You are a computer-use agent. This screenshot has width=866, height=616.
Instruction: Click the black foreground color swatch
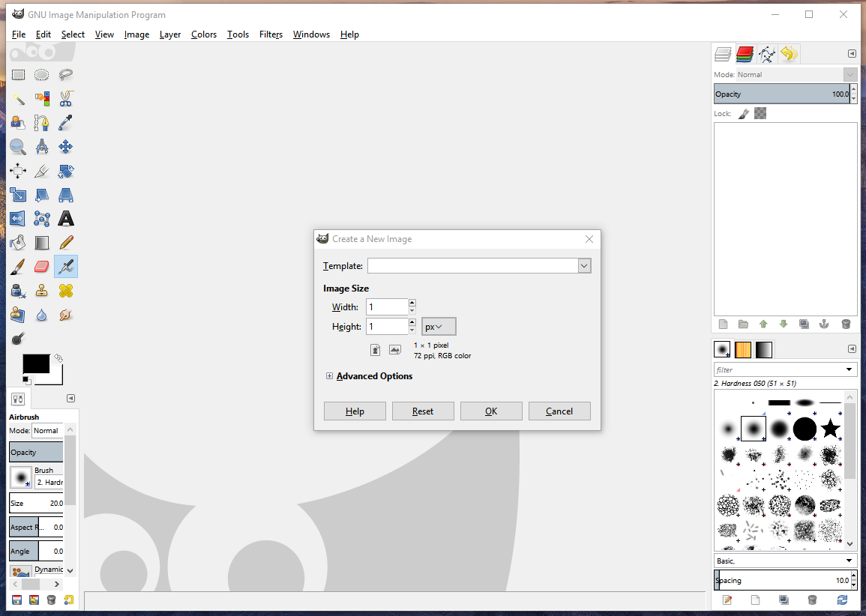[x=36, y=364]
